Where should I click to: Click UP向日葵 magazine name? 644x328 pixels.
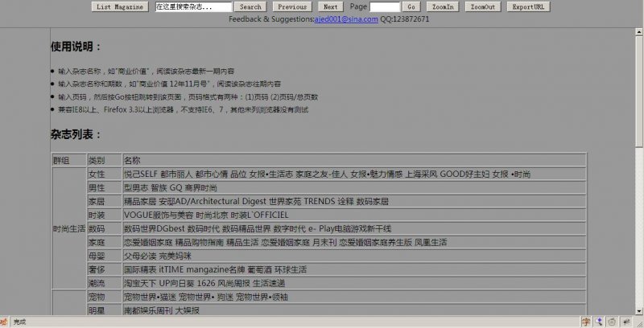[176, 283]
